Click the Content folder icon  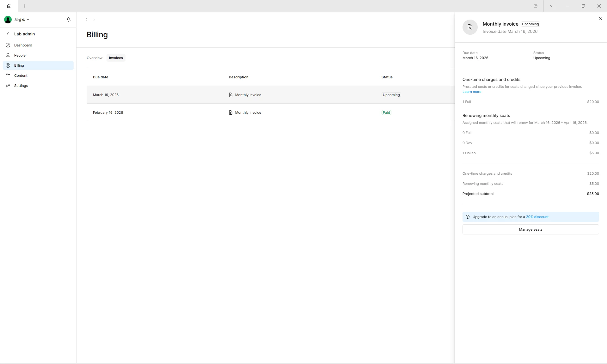point(8,76)
